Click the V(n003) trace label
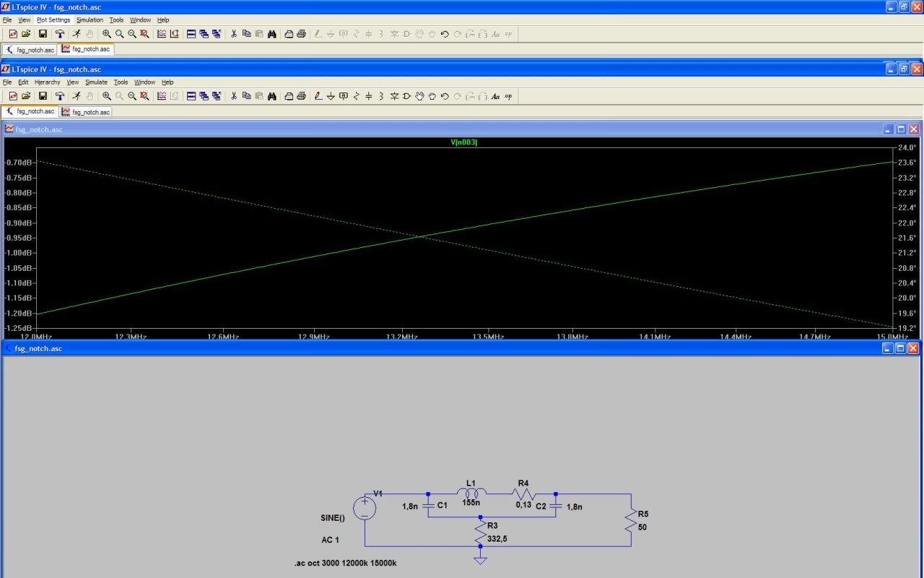 pyautogui.click(x=464, y=142)
